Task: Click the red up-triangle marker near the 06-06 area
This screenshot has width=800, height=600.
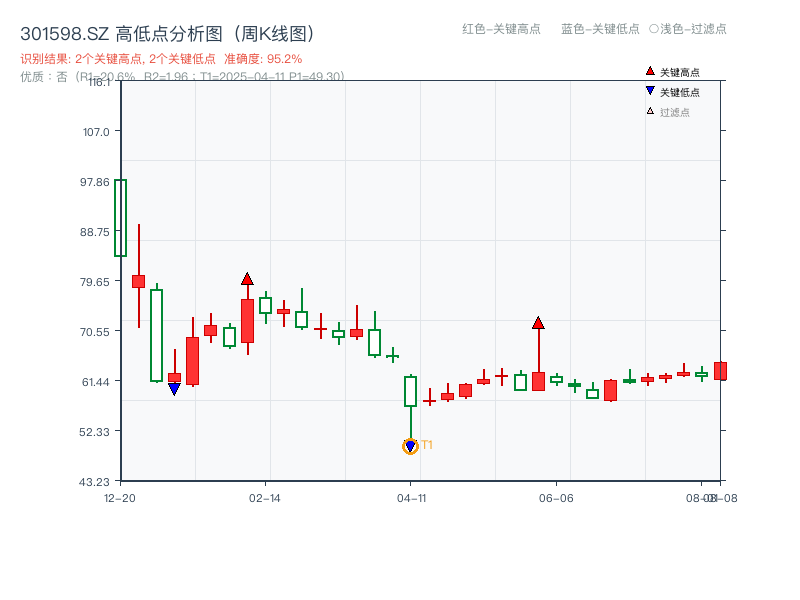Action: (x=539, y=322)
